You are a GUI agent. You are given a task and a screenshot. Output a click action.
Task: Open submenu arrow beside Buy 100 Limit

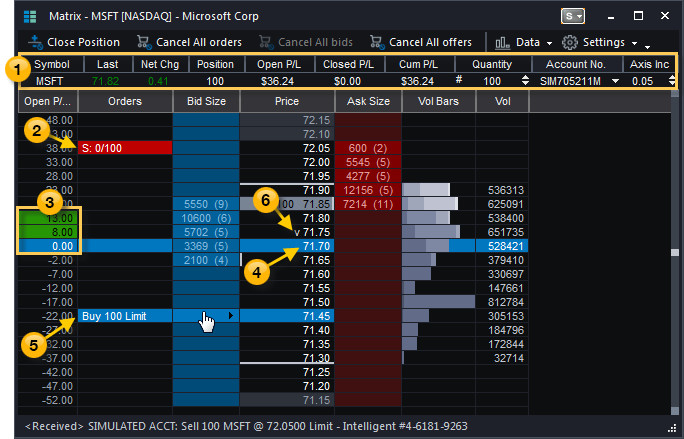[x=231, y=316]
